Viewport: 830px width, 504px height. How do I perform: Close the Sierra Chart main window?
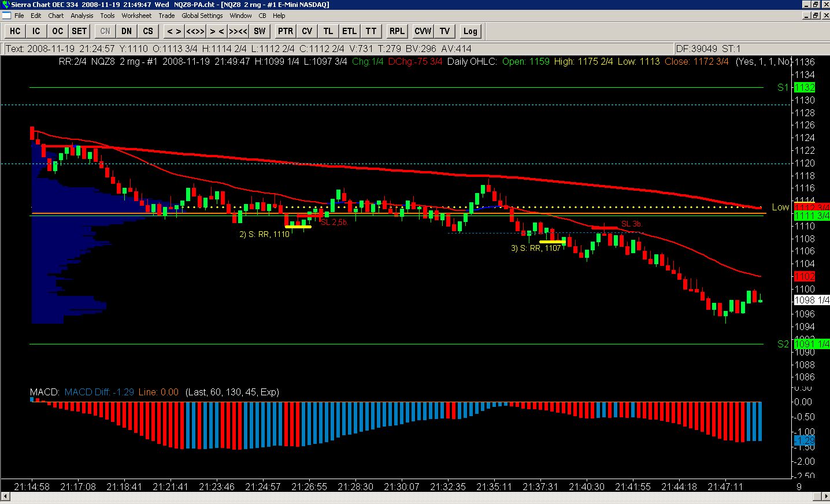tap(825, 5)
